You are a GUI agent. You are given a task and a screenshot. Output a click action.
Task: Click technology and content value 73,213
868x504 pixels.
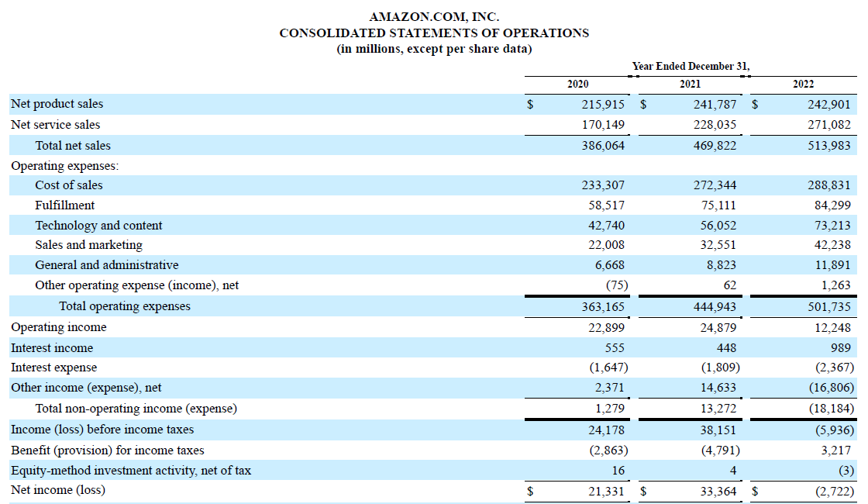tap(832, 226)
